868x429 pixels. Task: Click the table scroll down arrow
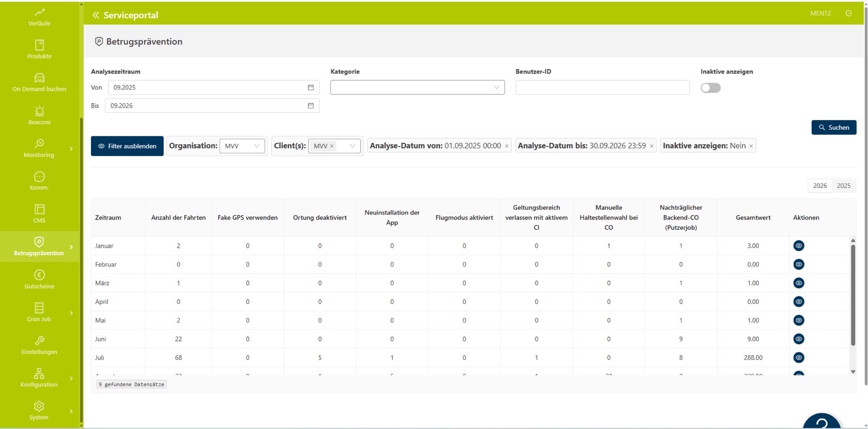(x=853, y=372)
